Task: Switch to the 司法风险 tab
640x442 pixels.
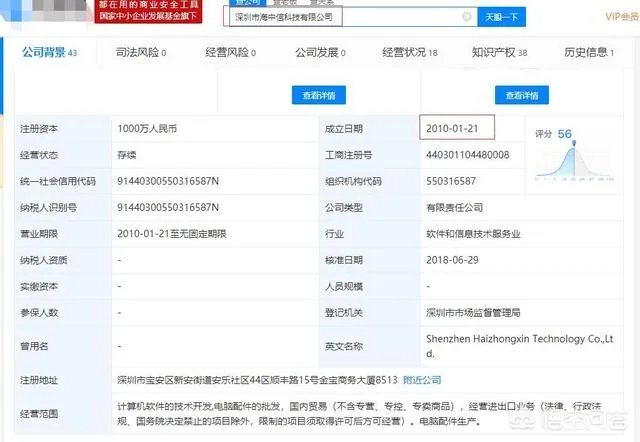Action: coord(141,52)
